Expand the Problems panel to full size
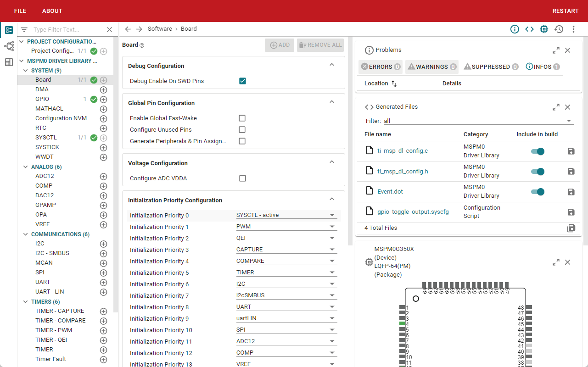The image size is (588, 367). pyautogui.click(x=556, y=50)
